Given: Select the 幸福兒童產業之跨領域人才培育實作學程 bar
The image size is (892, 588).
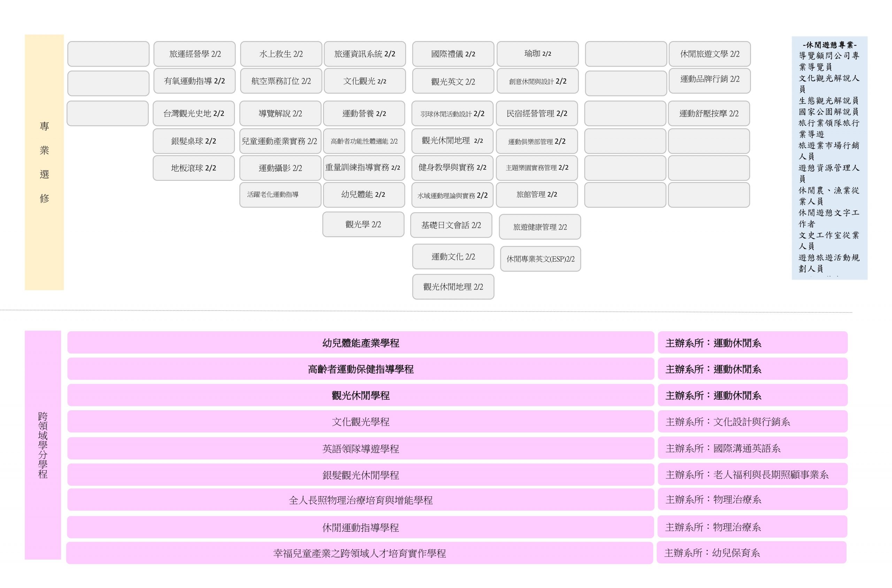Looking at the screenshot, I should (360, 553).
